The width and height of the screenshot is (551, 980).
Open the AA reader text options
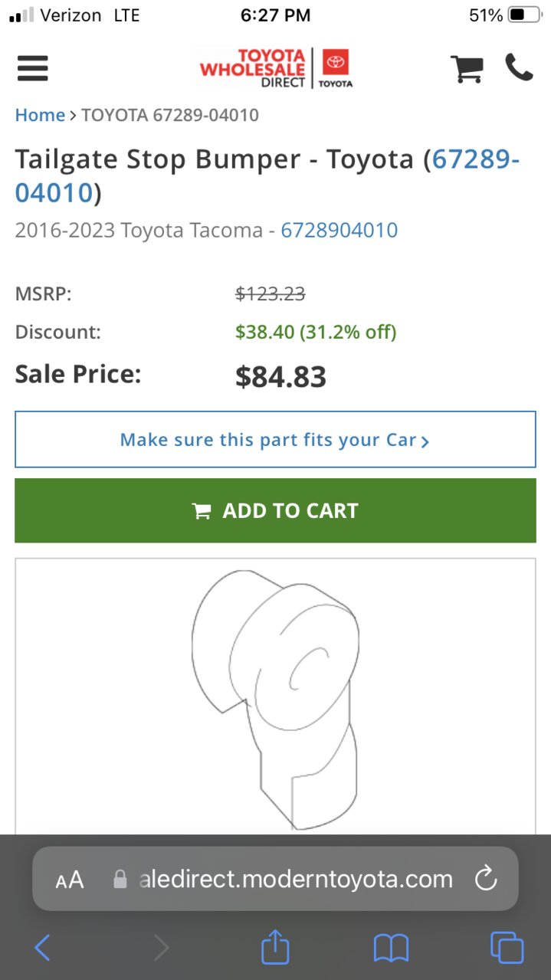click(x=70, y=880)
